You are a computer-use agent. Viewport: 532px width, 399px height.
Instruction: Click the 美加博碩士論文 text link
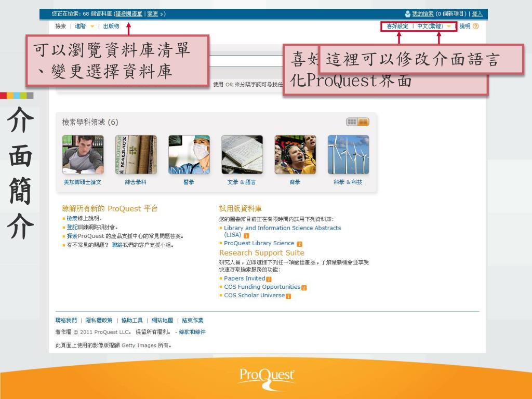coord(83,182)
